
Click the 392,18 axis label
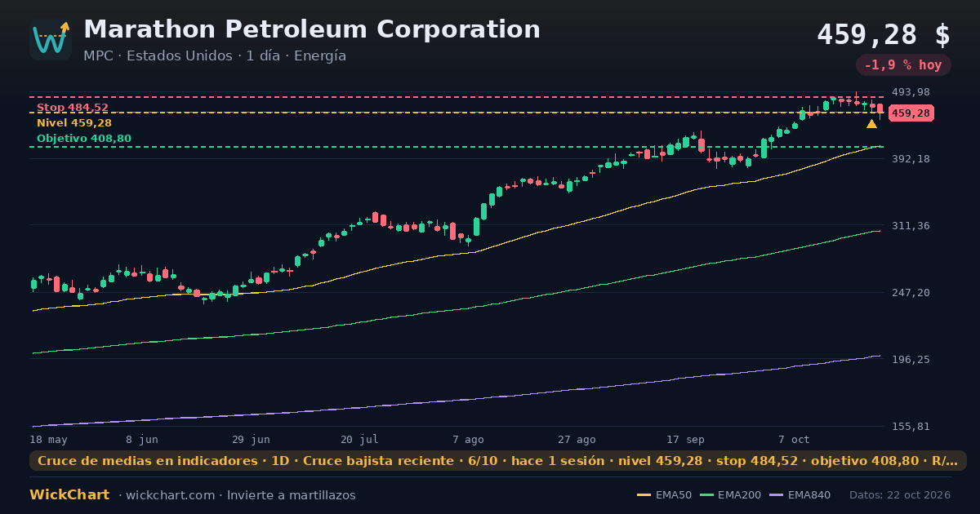(x=912, y=159)
